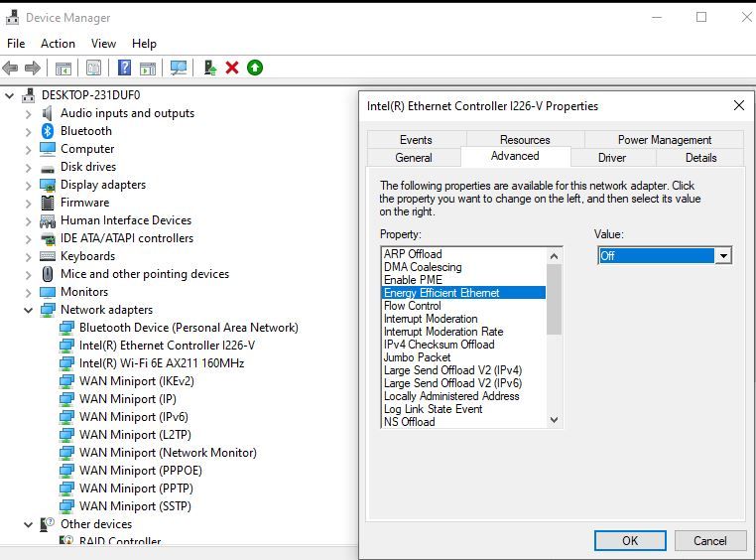Switch to the Events tab
This screenshot has height=560, width=756.
coord(416,139)
